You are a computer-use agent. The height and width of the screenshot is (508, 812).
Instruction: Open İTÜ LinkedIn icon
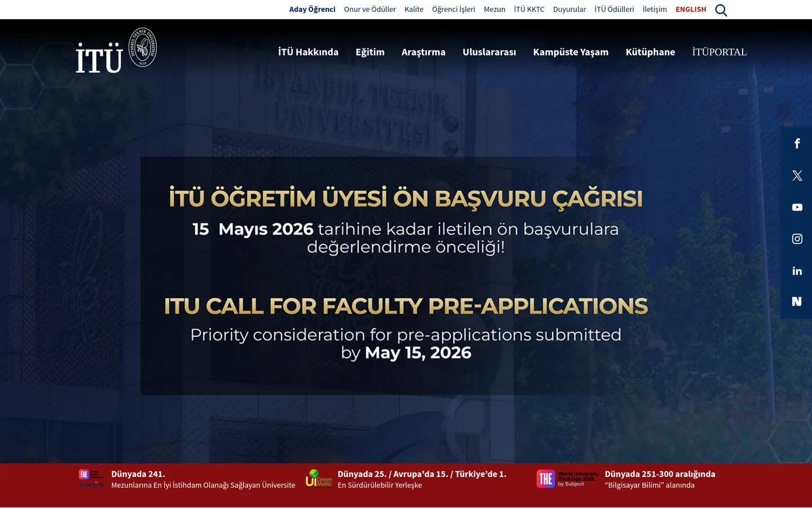[x=797, y=271]
